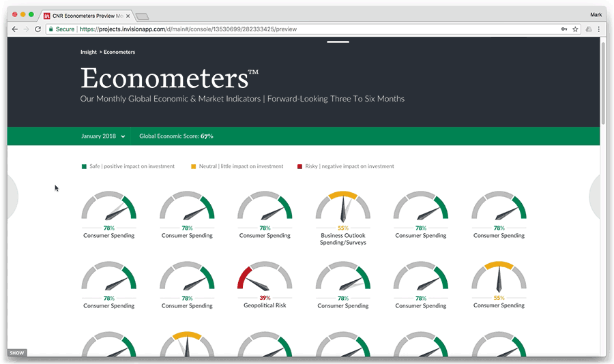Click the Econometers page title
The width and height of the screenshot is (614, 364).
pos(170,78)
